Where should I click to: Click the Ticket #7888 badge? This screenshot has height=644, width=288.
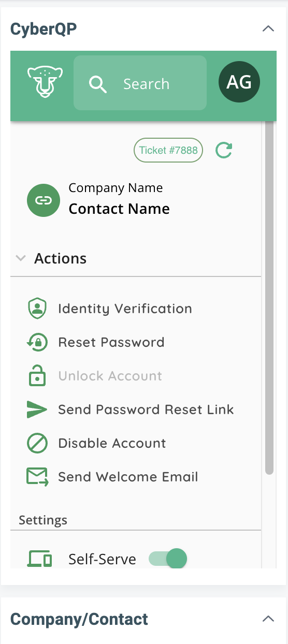(x=168, y=151)
